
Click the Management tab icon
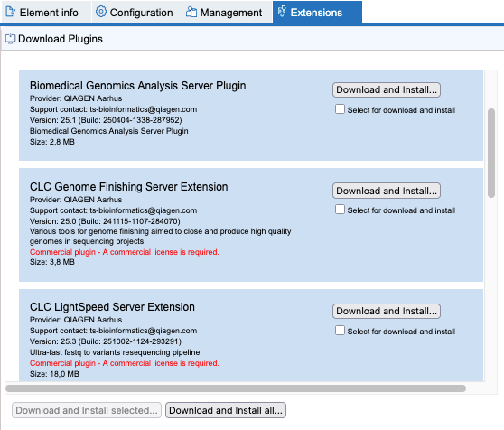click(x=191, y=12)
